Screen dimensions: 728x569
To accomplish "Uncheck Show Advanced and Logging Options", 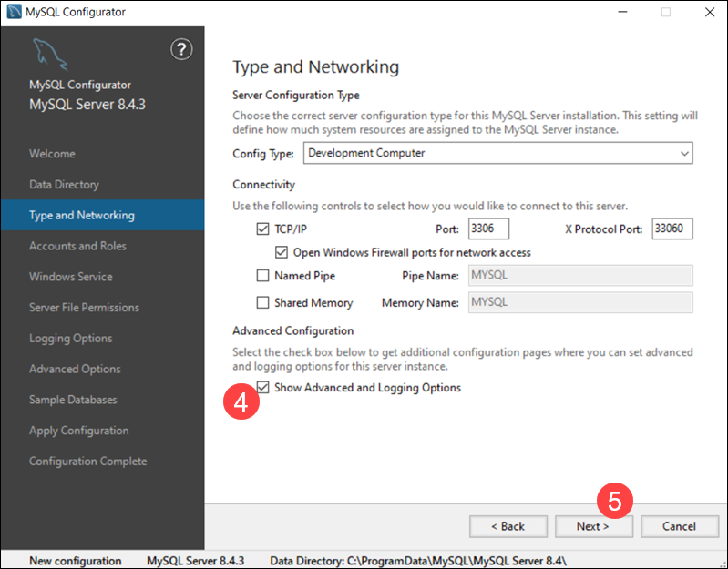I will (263, 388).
